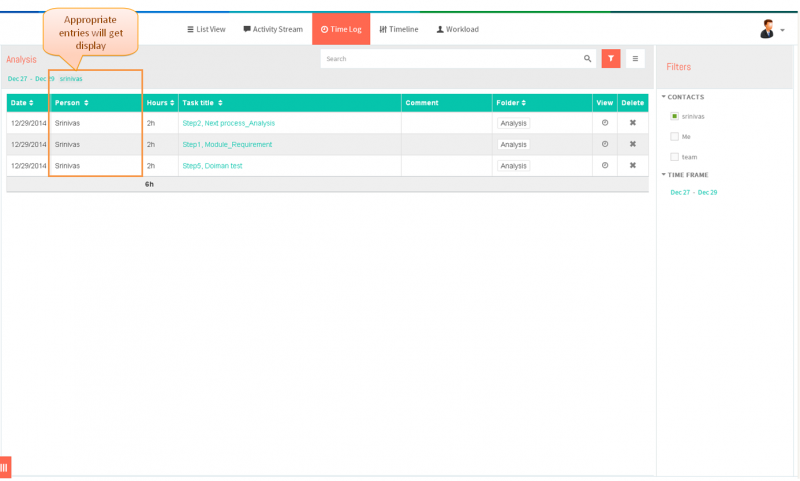Delete the Step5, Doiman test entry

pos(633,166)
